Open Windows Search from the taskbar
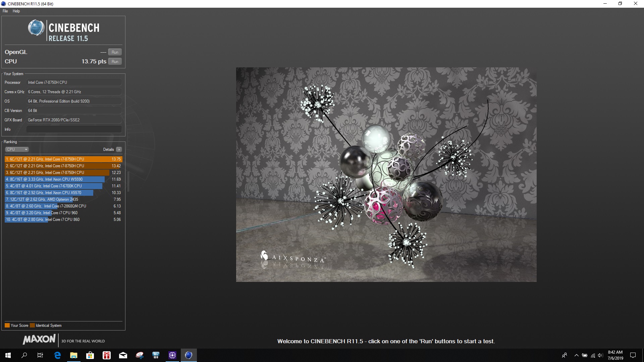The height and width of the screenshot is (362, 644). point(24,355)
